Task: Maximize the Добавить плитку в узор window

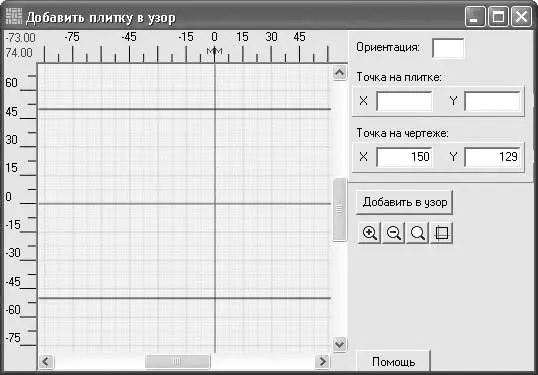Action: (x=498, y=16)
